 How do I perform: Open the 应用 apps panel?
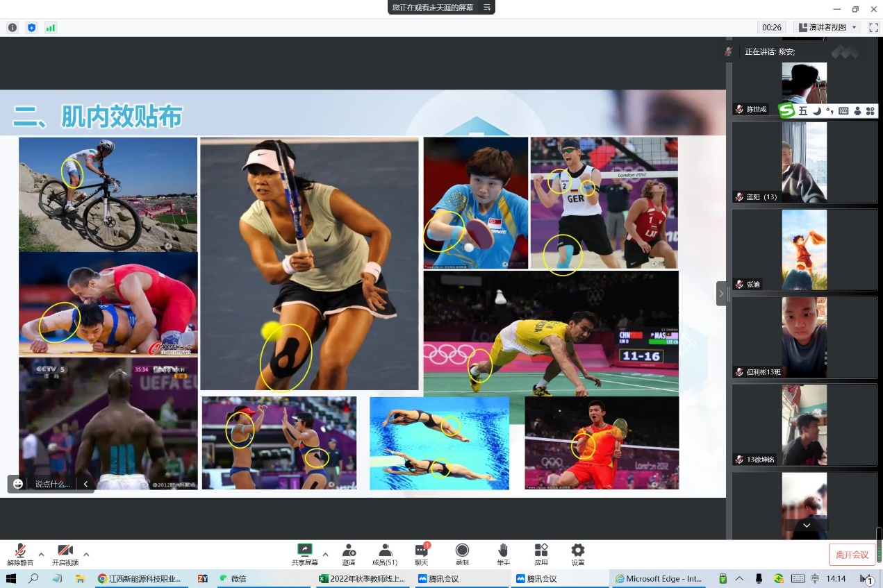541,555
